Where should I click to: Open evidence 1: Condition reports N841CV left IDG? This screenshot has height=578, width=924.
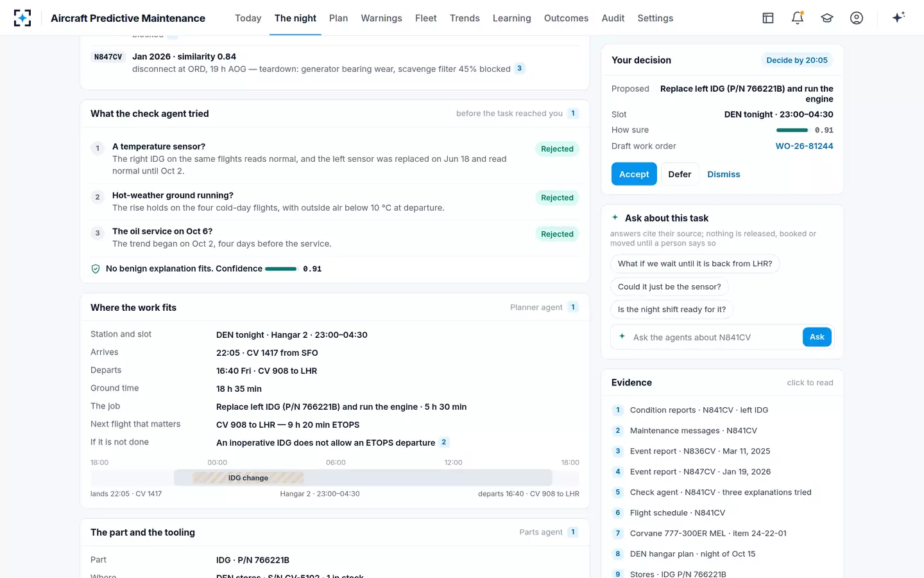[723, 410]
